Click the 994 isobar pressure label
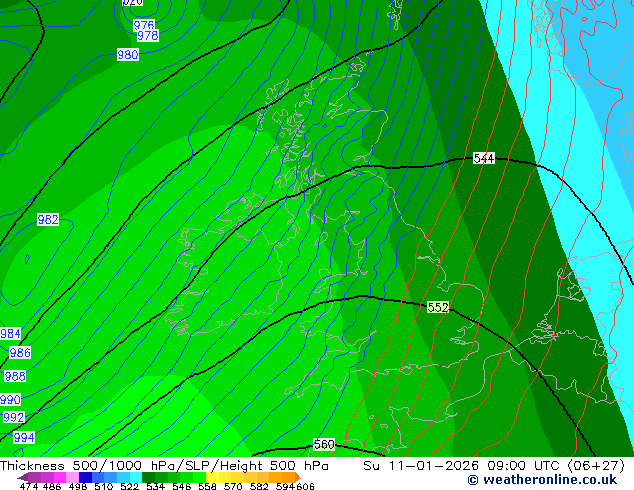Viewport: 634px width, 490px height. 24,437
